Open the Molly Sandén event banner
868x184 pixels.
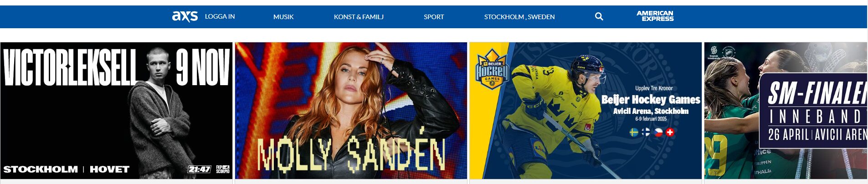point(351,111)
